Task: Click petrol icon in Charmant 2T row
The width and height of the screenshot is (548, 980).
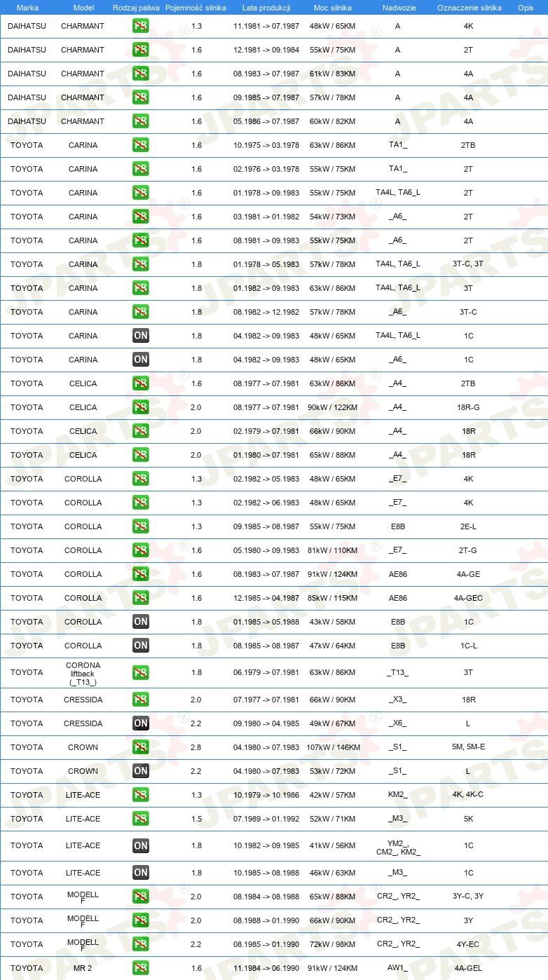Action: coord(141,50)
